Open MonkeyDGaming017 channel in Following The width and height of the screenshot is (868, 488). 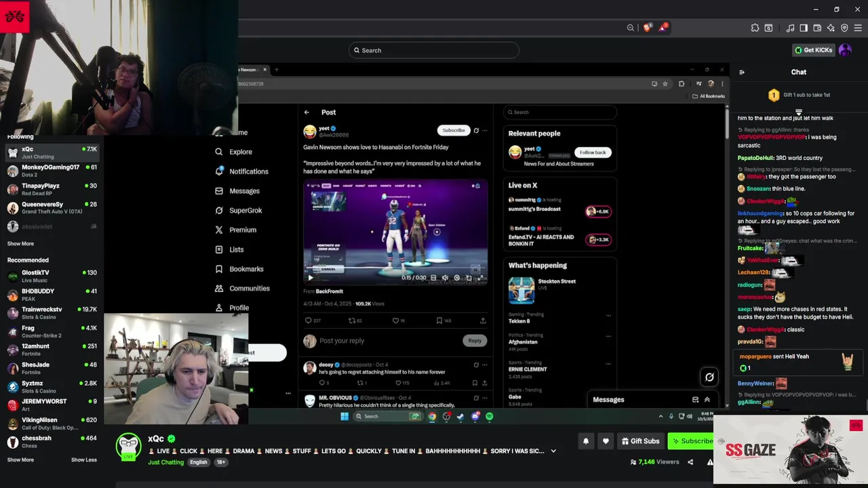pyautogui.click(x=52, y=170)
